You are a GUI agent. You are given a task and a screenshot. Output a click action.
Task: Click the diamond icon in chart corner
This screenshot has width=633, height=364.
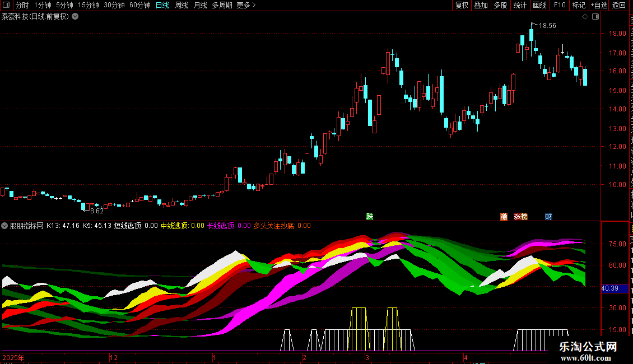pyautogui.click(x=585, y=17)
